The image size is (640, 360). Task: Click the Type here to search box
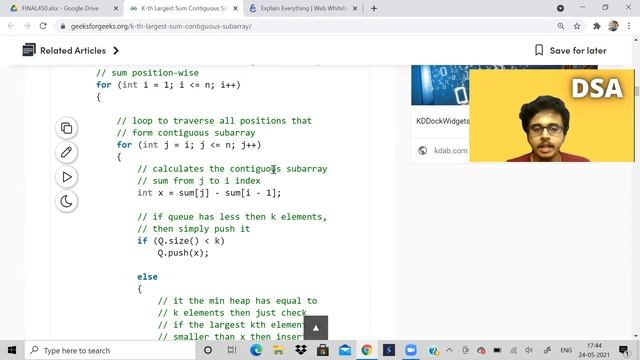click(110, 350)
